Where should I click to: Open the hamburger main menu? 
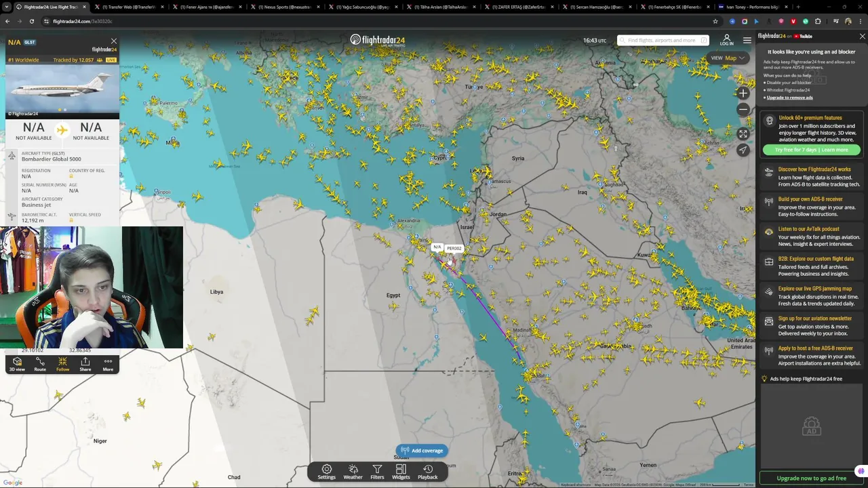[x=747, y=40]
